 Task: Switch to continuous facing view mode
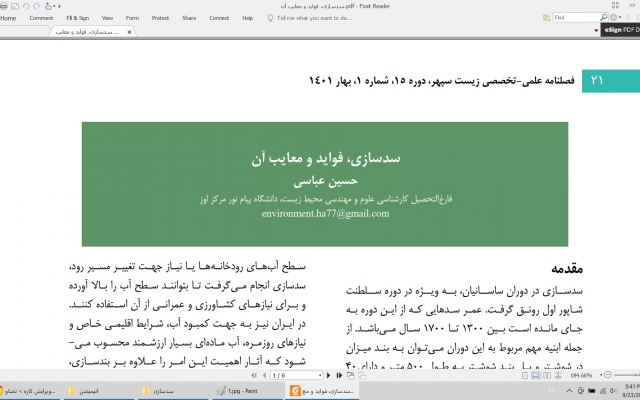coord(558,376)
